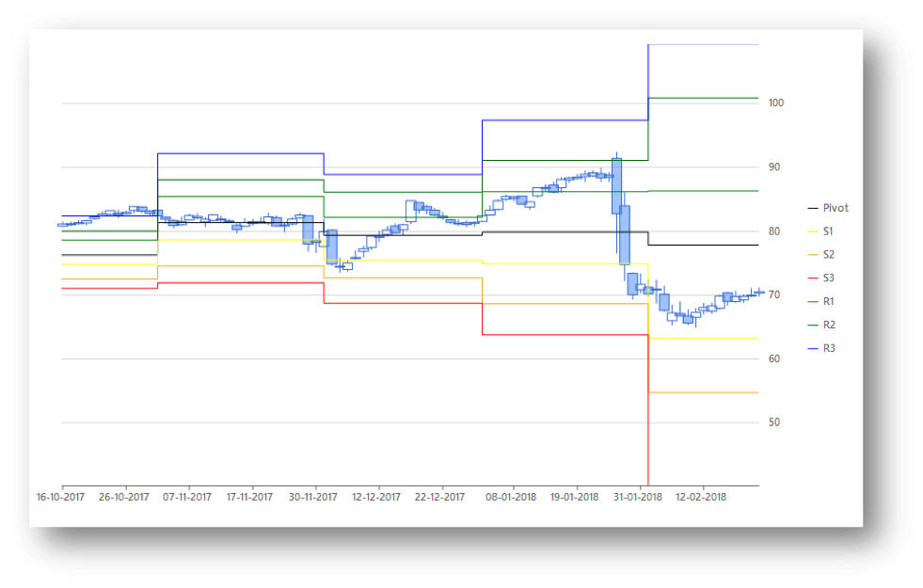Click the orange S2 legend marker
Viewport: 923px width, 588px height.
[x=811, y=254]
